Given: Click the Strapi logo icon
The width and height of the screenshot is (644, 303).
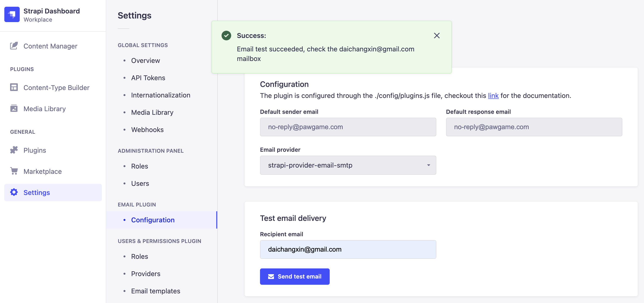Looking at the screenshot, I should (12, 14).
